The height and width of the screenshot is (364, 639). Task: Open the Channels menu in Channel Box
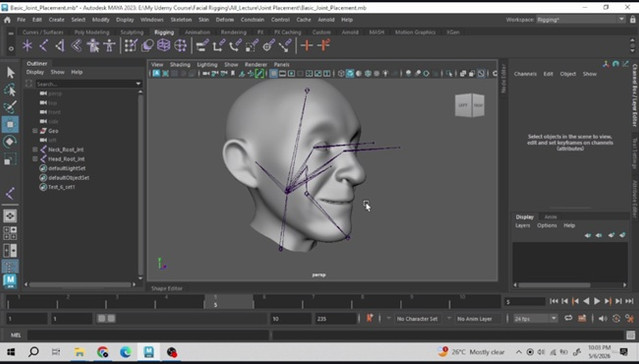pyautogui.click(x=525, y=74)
